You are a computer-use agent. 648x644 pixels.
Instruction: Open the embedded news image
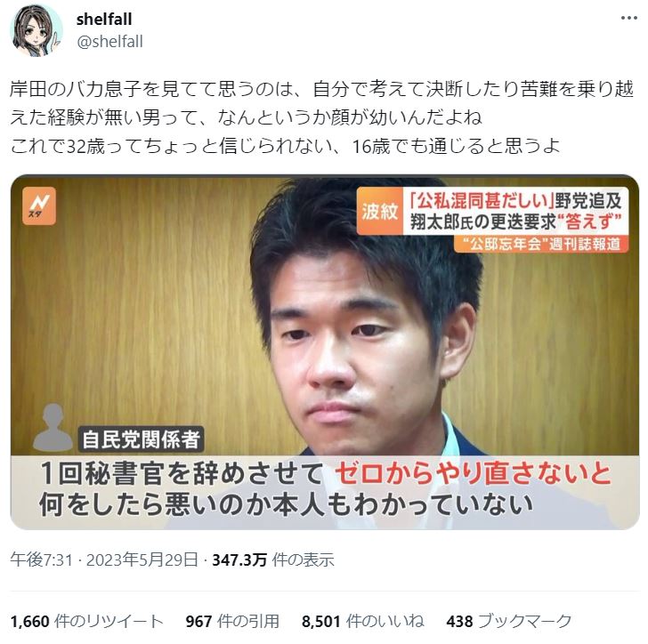(325, 352)
